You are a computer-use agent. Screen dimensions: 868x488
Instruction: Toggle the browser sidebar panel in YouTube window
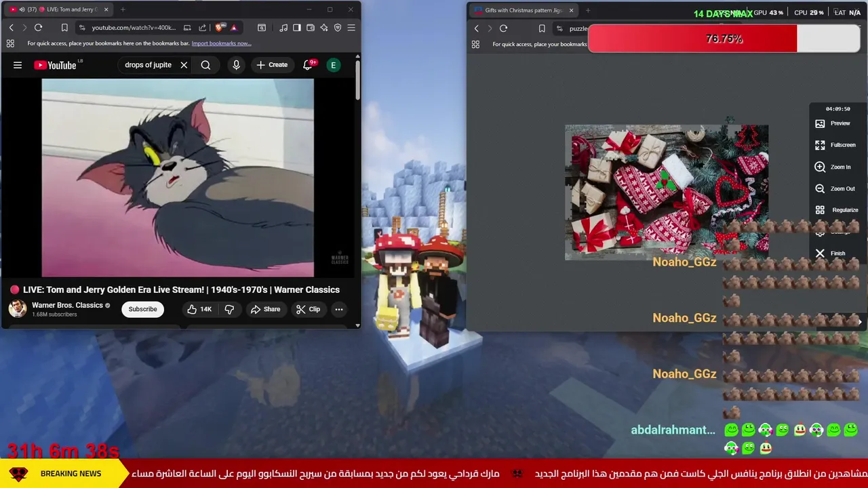tap(297, 28)
